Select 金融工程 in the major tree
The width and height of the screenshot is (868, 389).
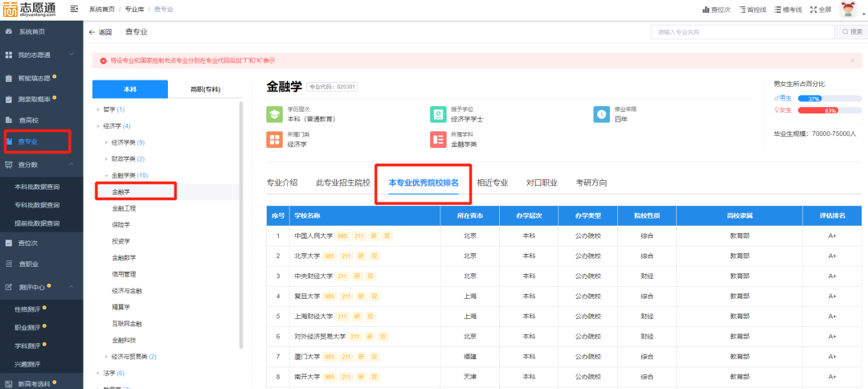coord(124,208)
